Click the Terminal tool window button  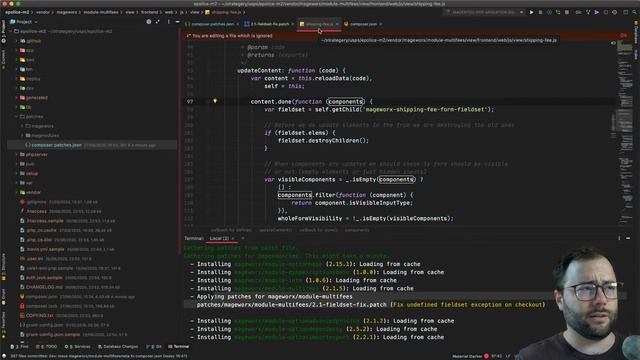pos(178,347)
